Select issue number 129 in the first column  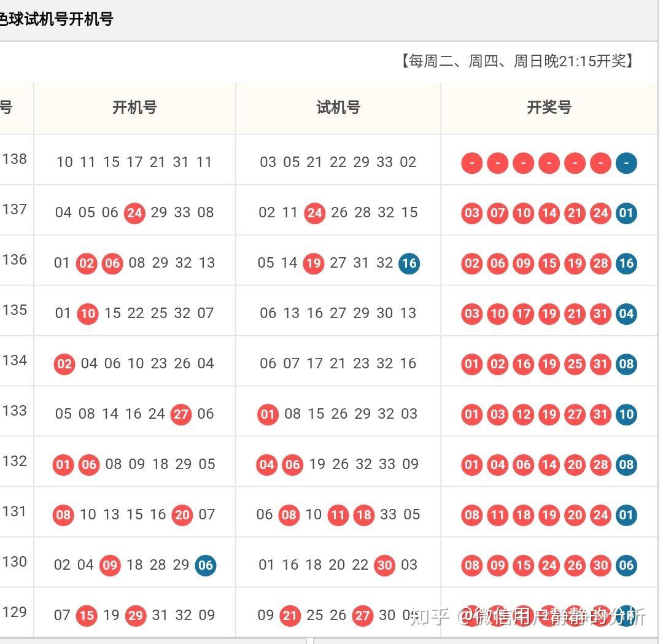15,612
